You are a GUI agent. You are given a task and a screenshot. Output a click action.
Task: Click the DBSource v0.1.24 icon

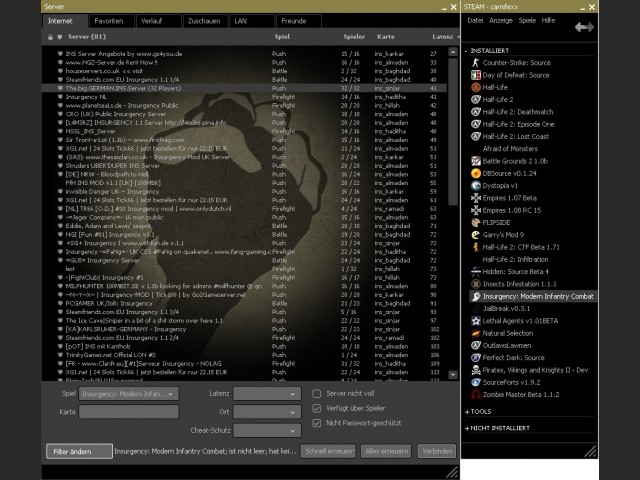(476, 173)
